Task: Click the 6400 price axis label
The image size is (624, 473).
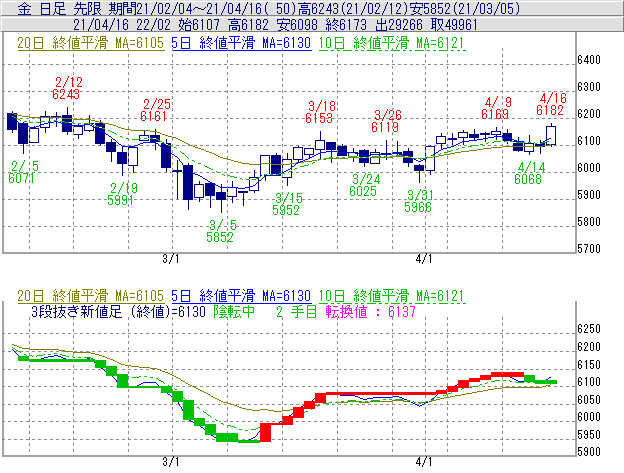Action: pyautogui.click(x=589, y=60)
